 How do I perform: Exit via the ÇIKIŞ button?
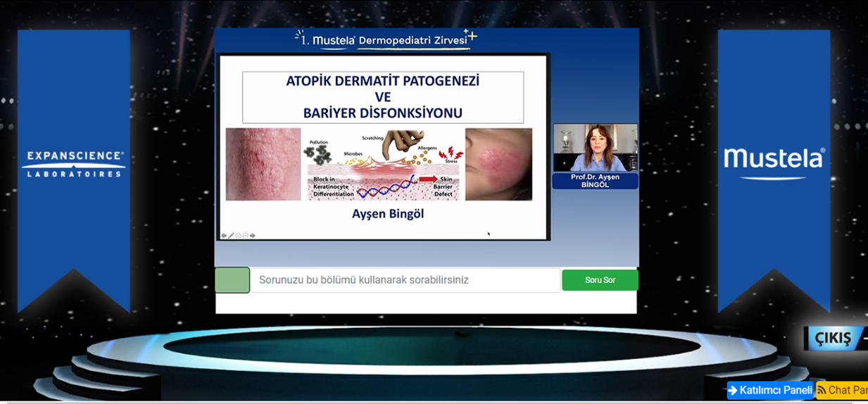pyautogui.click(x=833, y=338)
